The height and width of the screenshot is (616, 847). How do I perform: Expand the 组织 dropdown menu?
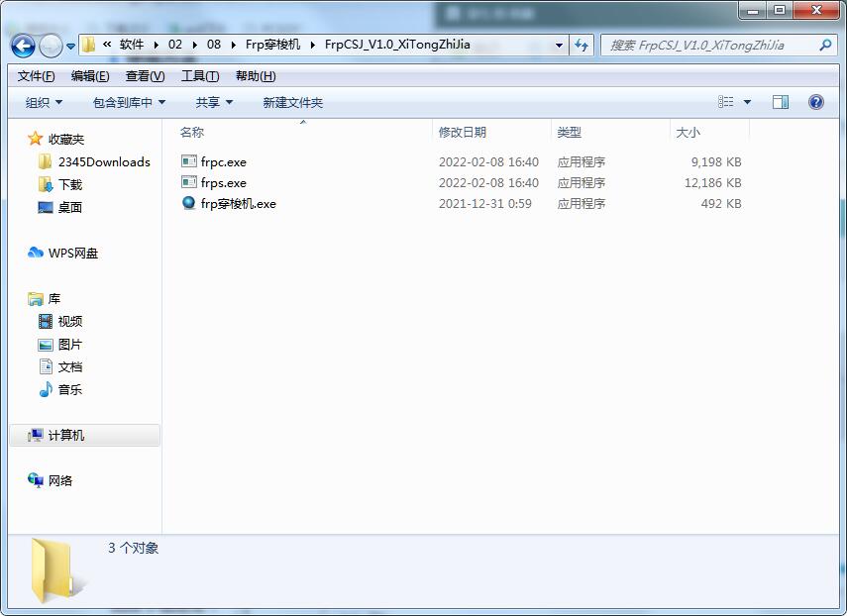pos(44,103)
